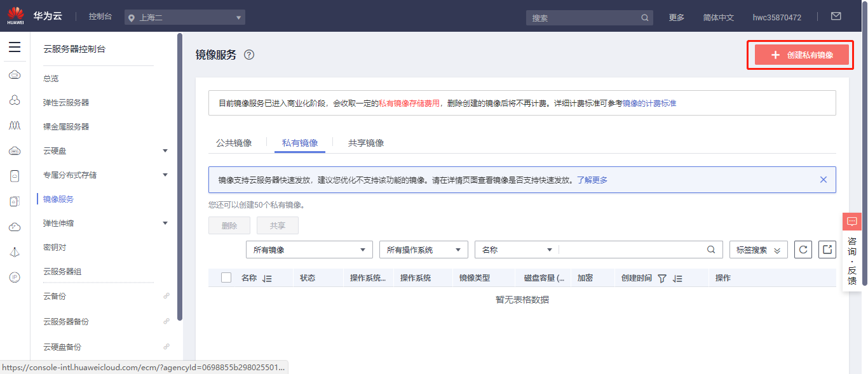Click the magnifier icon in the top search box
The width and height of the screenshot is (868, 374).
645,18
